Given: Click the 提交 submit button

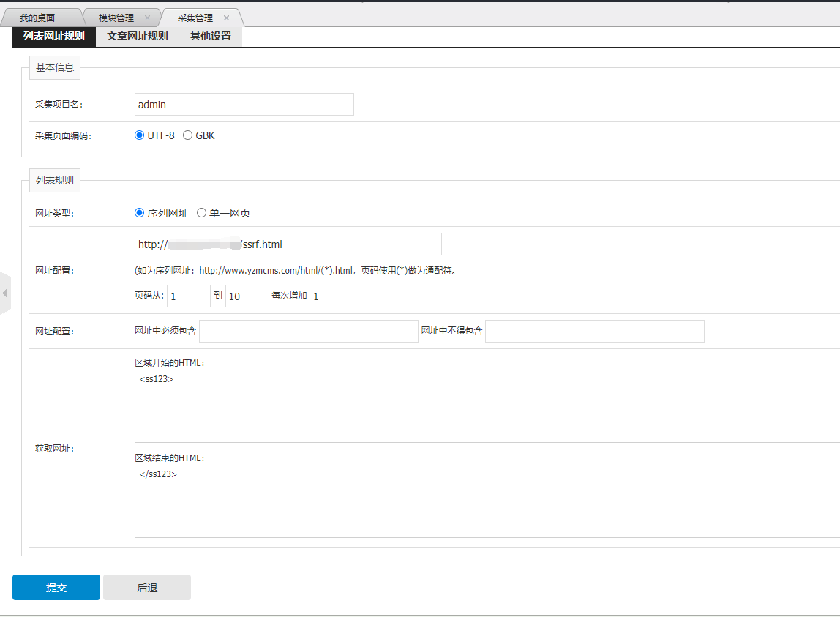Looking at the screenshot, I should pyautogui.click(x=56, y=588).
